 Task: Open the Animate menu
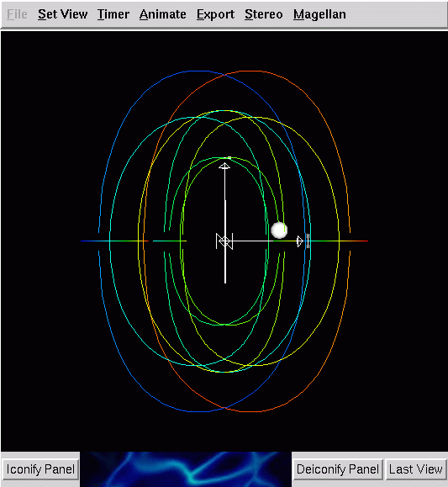(x=163, y=14)
